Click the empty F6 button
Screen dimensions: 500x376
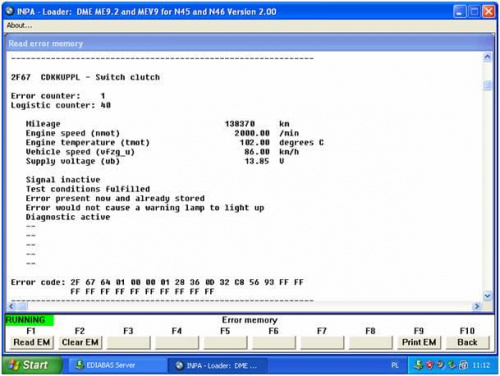(274, 342)
